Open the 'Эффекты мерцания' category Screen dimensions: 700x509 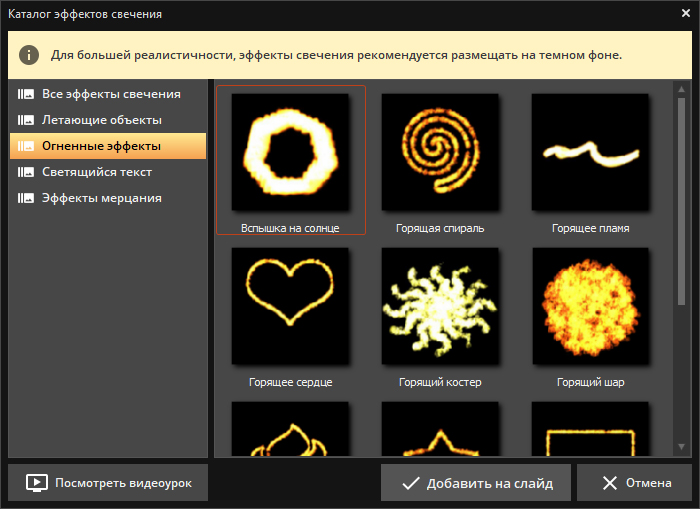point(108,198)
